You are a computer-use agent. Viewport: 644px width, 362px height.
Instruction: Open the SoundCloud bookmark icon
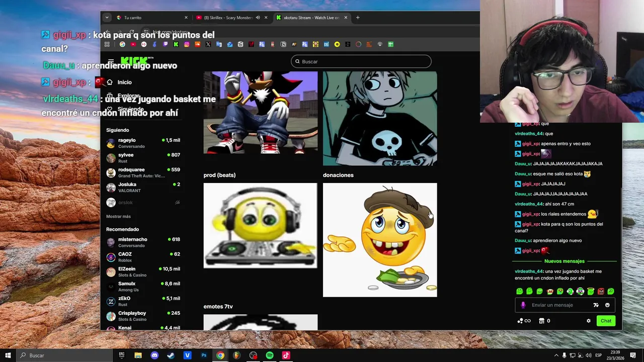click(x=197, y=44)
